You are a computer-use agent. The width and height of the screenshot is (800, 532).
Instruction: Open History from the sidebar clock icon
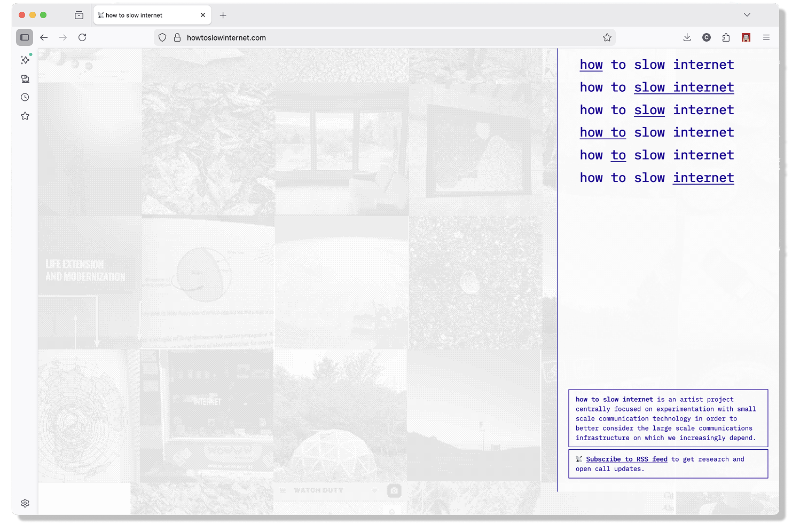25,97
